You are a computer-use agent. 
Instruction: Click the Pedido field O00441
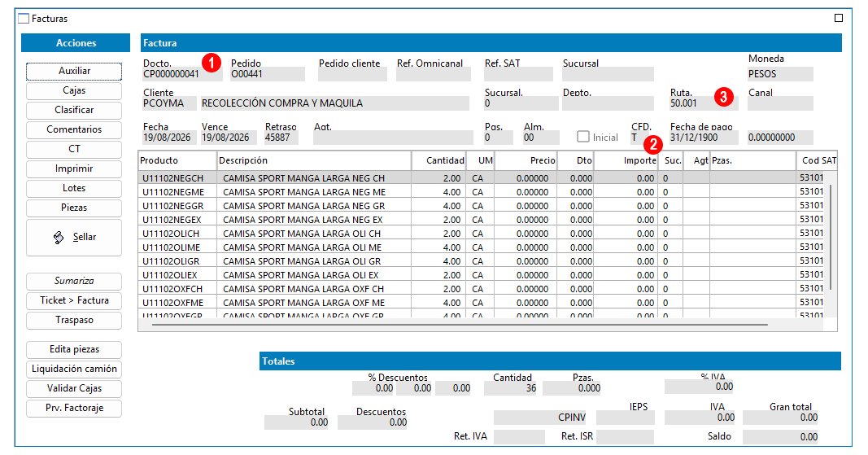tap(268, 74)
